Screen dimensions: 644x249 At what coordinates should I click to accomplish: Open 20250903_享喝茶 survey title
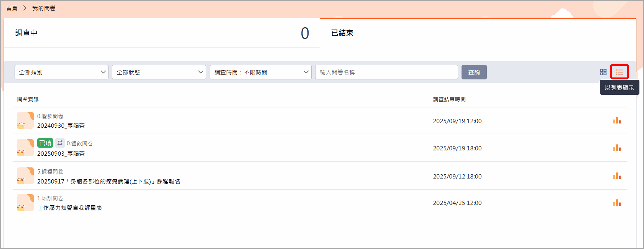point(61,153)
